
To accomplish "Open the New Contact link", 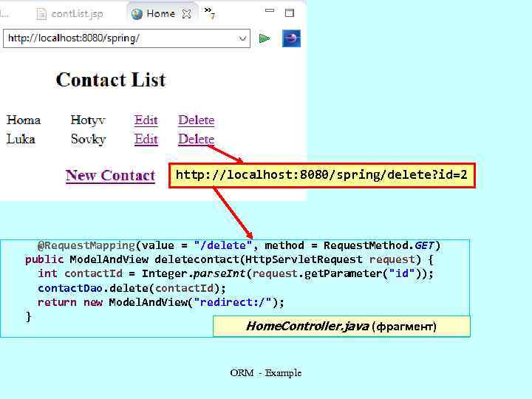I will [x=110, y=175].
